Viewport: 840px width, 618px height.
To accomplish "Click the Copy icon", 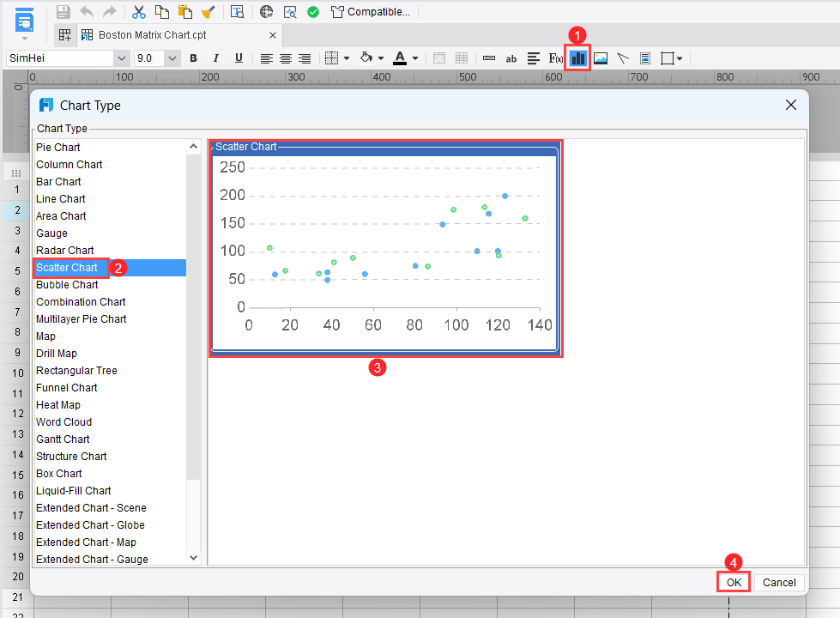I will coord(162,12).
